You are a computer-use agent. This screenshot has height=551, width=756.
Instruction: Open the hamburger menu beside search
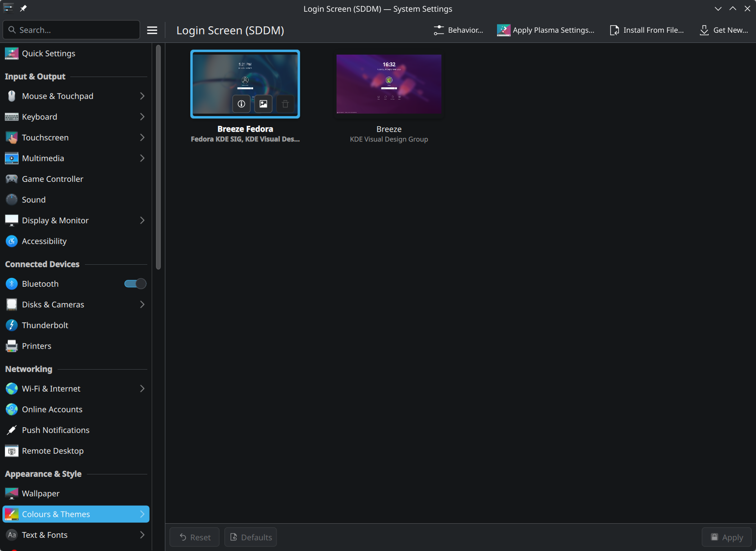(152, 30)
